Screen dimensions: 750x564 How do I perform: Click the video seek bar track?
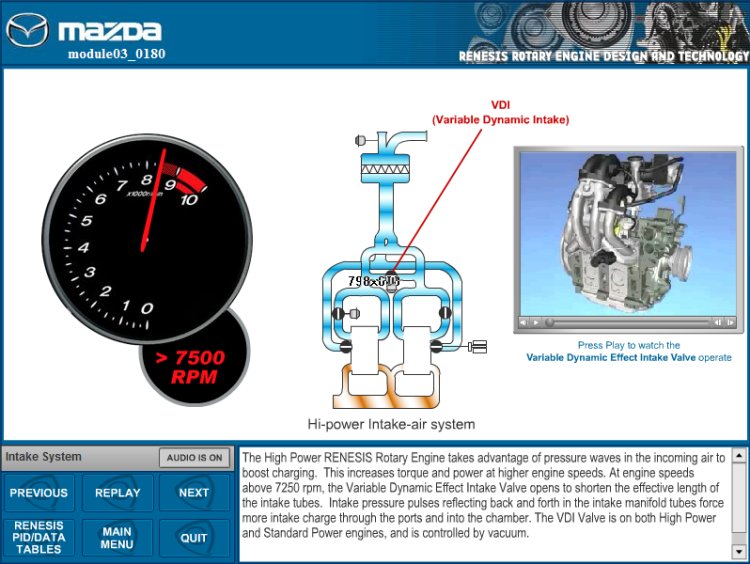(x=631, y=322)
